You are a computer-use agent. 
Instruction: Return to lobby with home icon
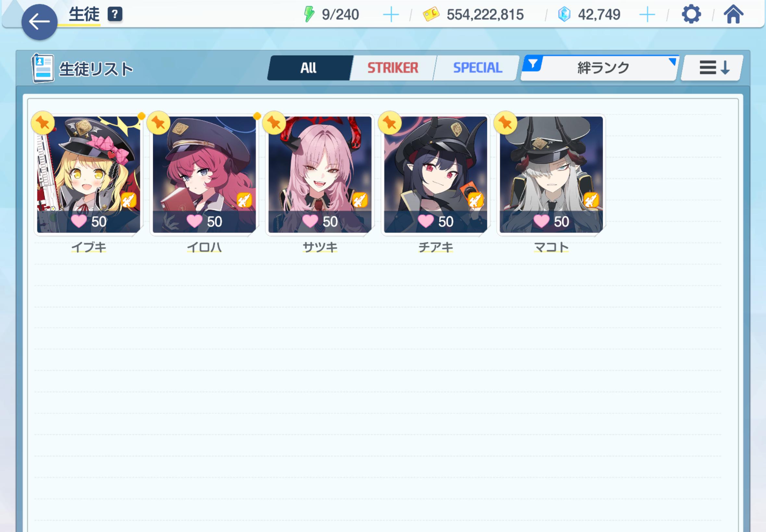point(733,14)
